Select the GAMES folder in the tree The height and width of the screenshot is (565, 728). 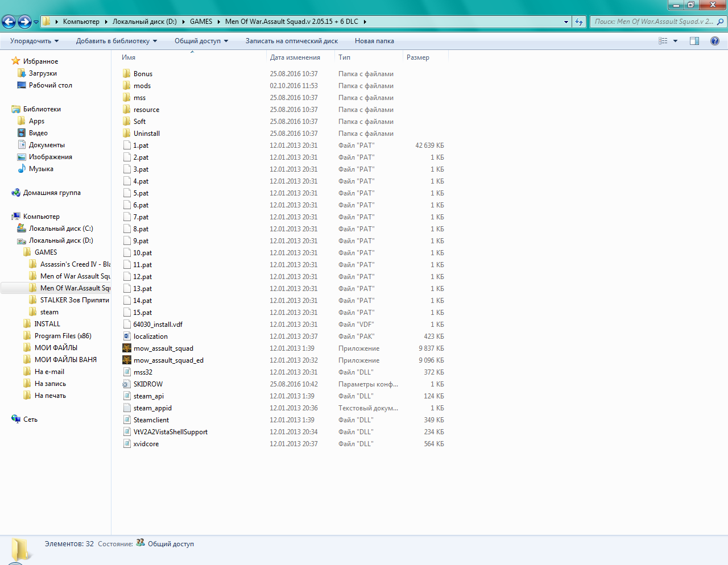coord(45,252)
